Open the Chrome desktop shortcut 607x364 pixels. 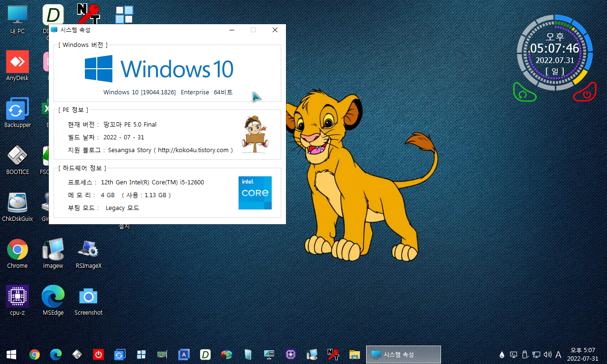point(18,254)
